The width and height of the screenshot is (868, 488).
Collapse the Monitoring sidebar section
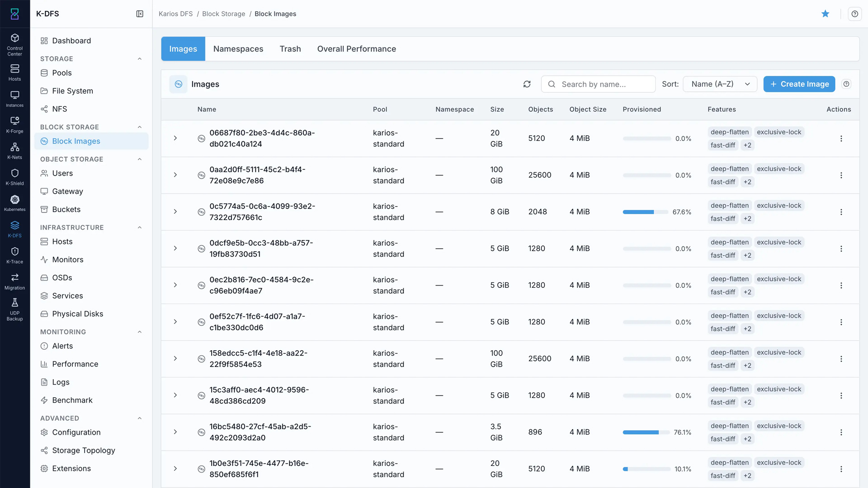(x=140, y=332)
